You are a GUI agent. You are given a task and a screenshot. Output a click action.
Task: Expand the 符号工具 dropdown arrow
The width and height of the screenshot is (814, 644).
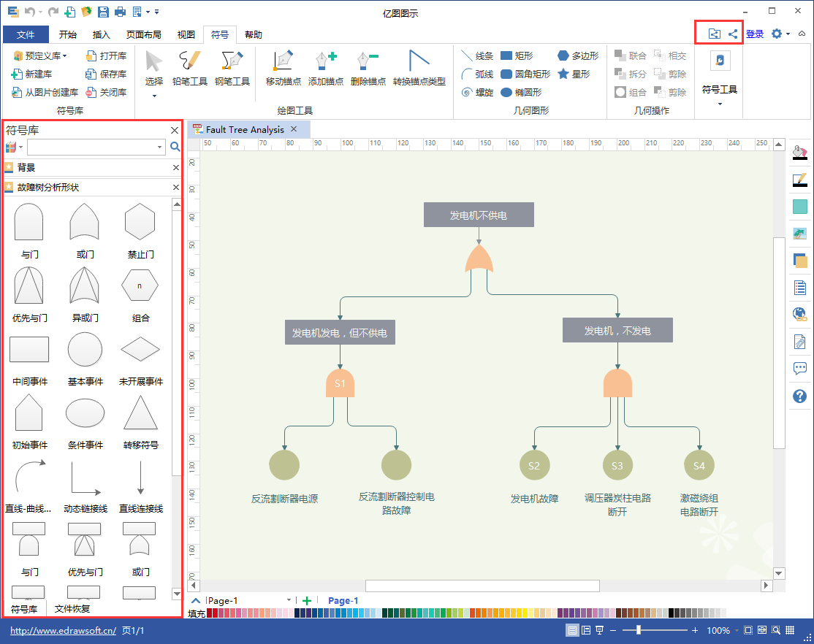[720, 104]
